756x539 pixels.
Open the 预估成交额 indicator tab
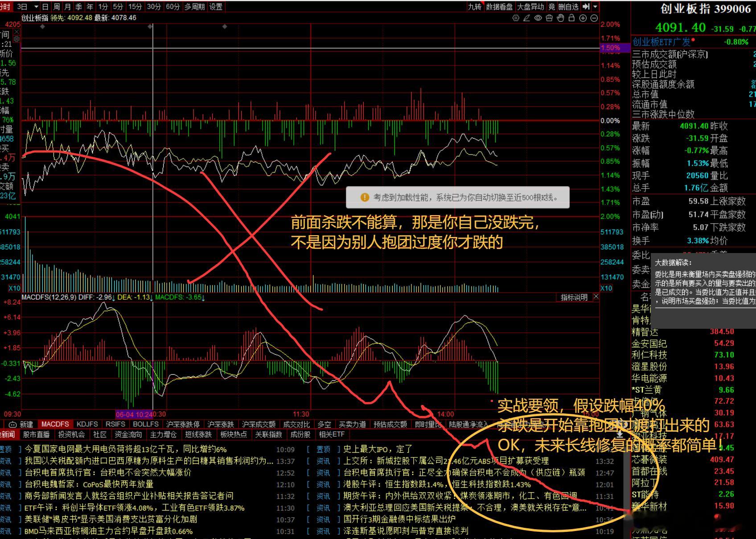390,424
